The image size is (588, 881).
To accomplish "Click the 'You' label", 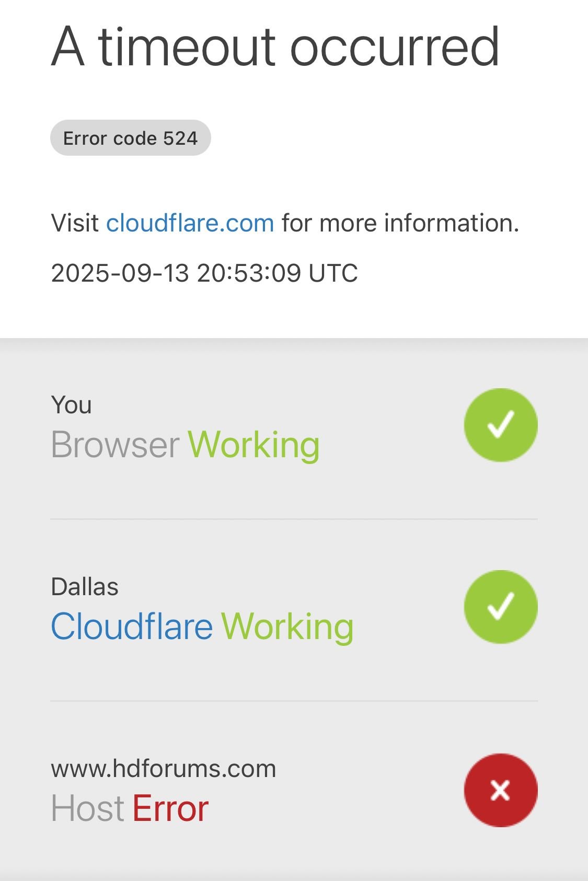I will (x=72, y=405).
